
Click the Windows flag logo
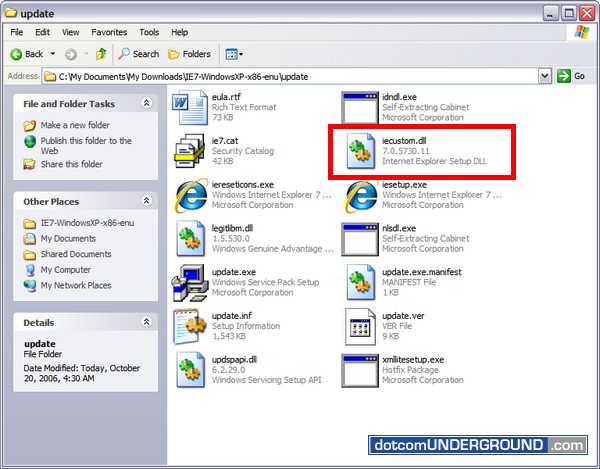[x=582, y=32]
